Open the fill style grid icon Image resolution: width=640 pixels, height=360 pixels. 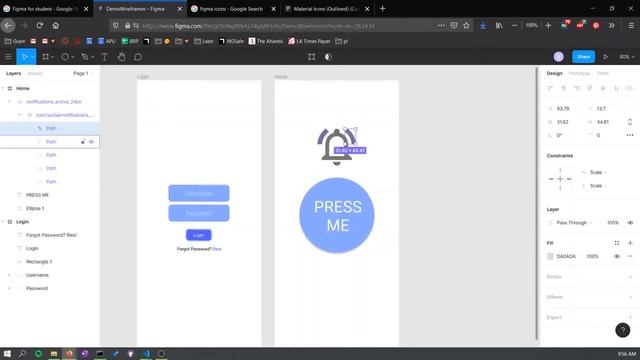coord(617,243)
